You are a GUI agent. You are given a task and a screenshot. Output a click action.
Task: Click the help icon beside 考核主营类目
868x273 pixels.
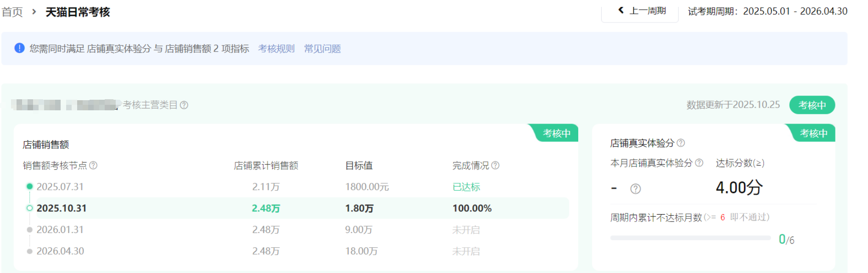tap(184, 105)
